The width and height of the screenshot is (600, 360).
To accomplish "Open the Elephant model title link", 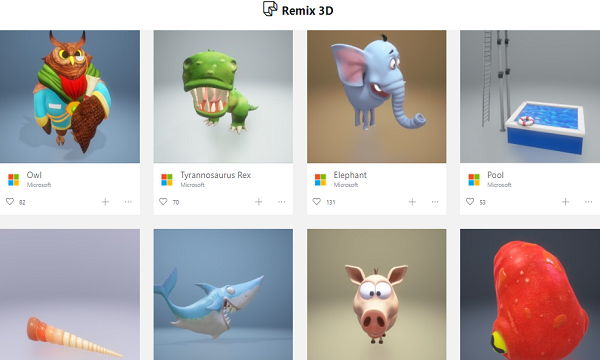I will click(350, 175).
